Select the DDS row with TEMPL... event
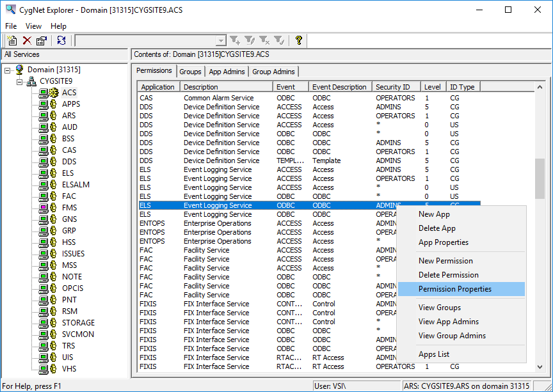 pos(309,161)
